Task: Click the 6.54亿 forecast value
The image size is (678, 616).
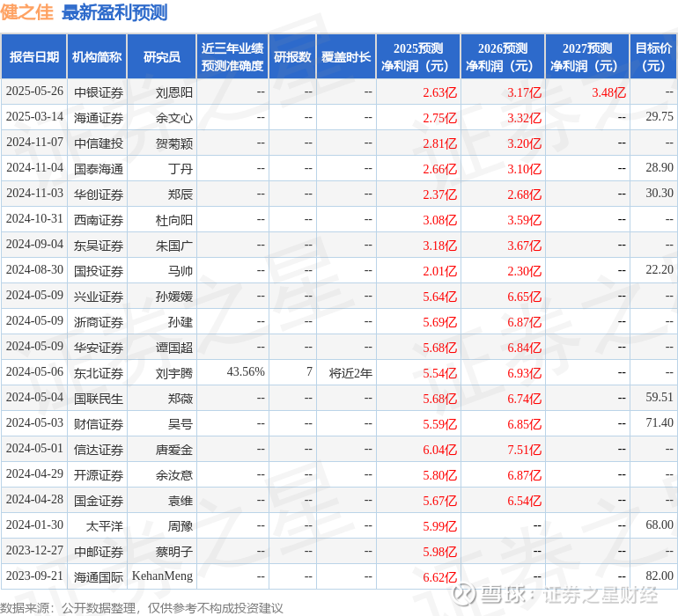Action: [x=525, y=501]
